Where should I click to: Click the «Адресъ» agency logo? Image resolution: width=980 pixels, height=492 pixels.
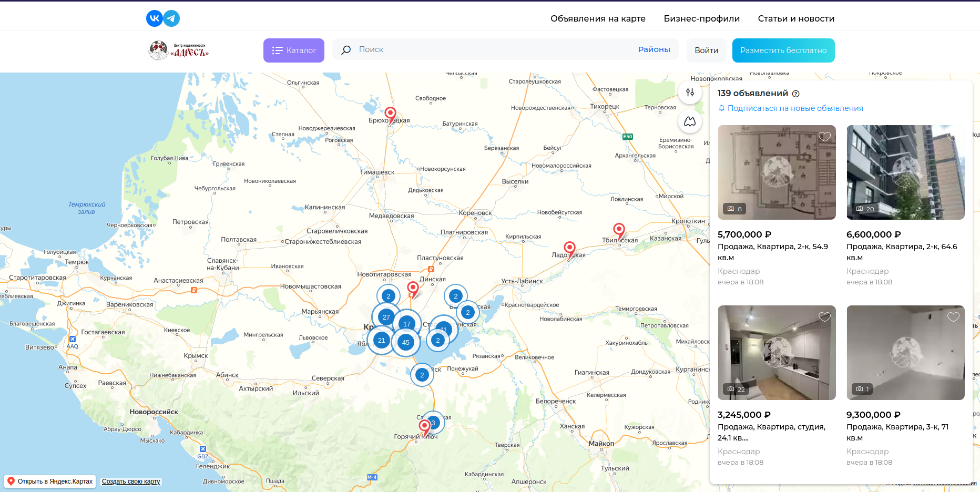tap(179, 50)
